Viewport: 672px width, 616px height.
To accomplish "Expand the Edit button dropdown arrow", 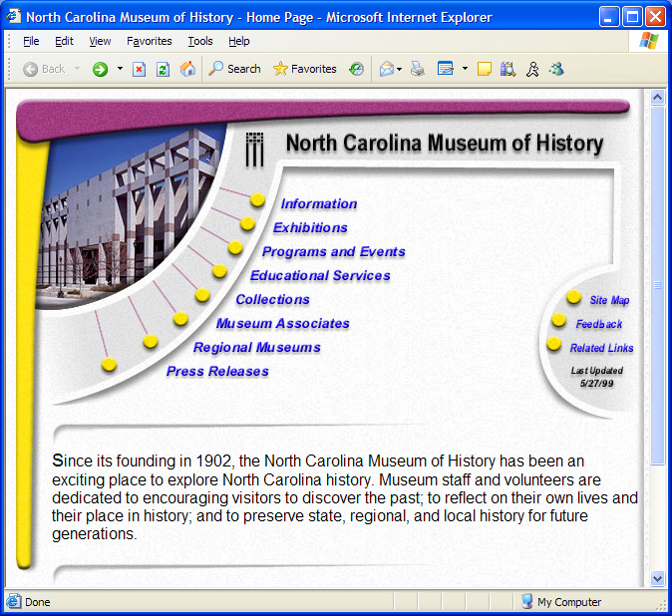I will [x=465, y=69].
